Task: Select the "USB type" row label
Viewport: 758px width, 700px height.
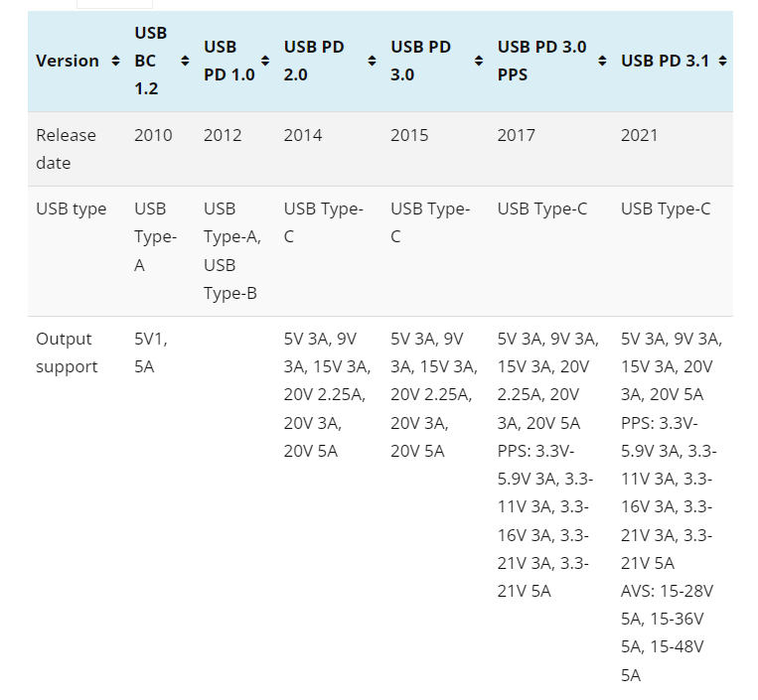Action: point(71,210)
